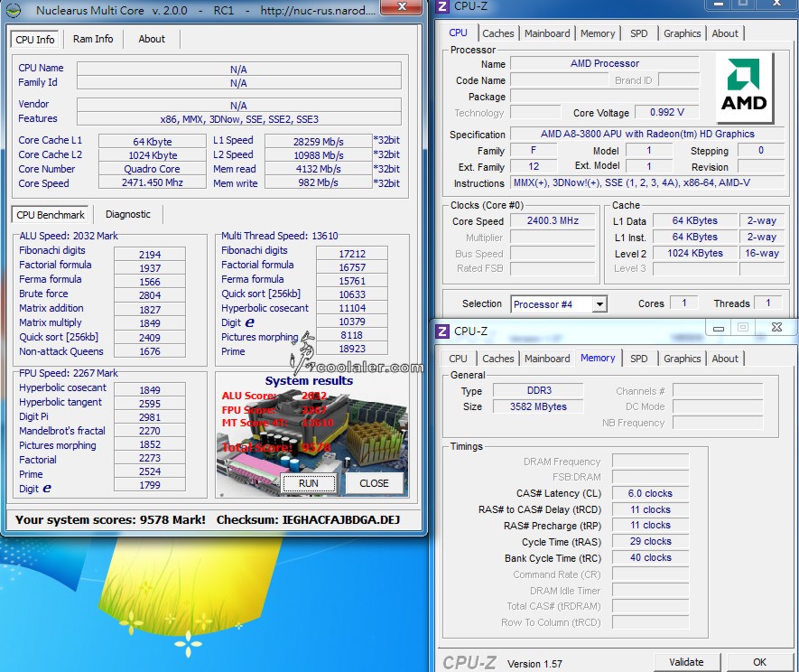
Task: Confirm with the OK button in CPU-Z
Action: click(x=760, y=662)
